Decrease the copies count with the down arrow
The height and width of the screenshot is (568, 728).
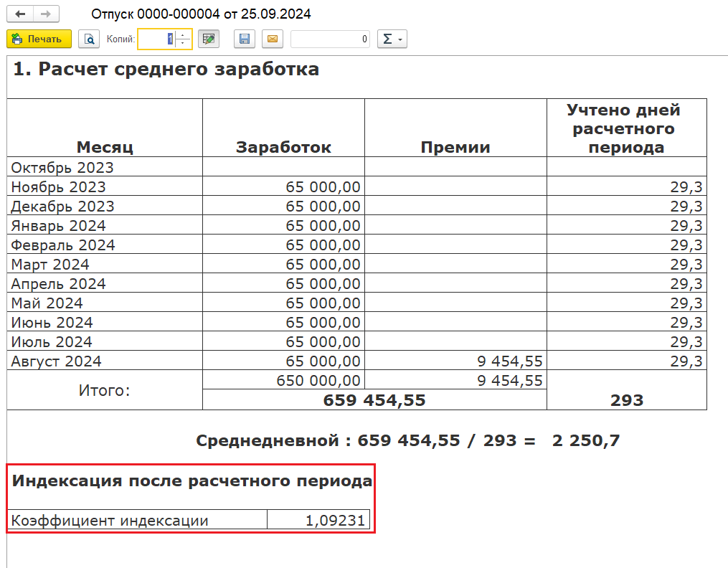point(183,43)
